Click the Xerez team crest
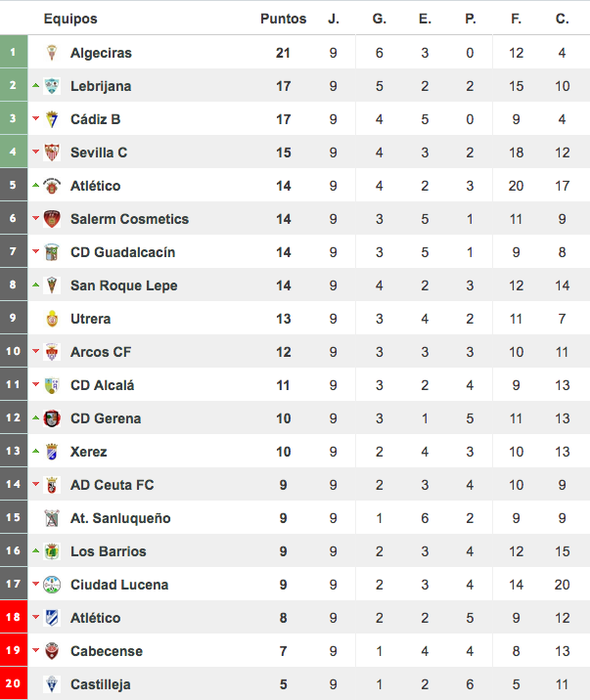 (52, 452)
